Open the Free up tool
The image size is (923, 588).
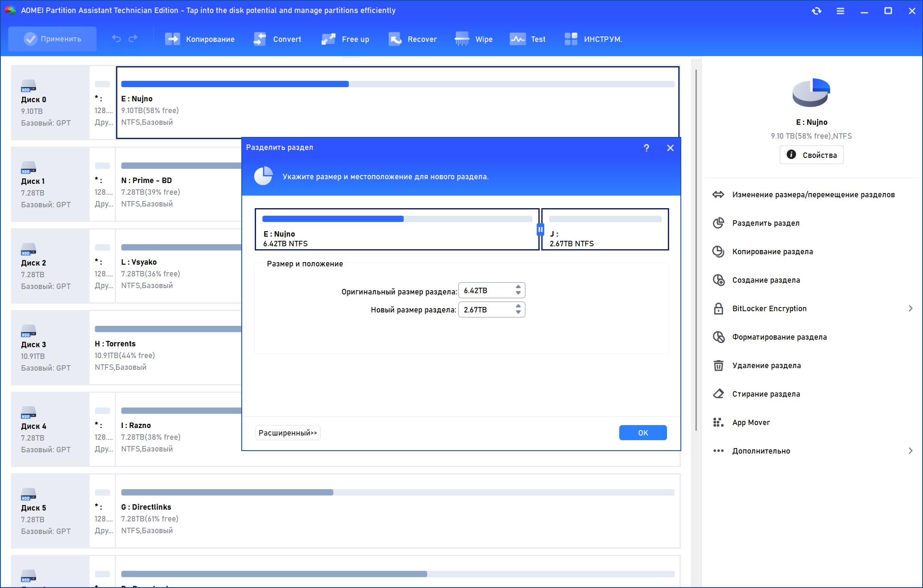pyautogui.click(x=345, y=39)
